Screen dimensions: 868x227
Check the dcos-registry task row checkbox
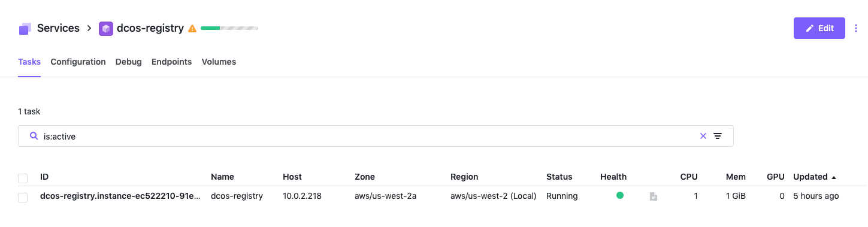(23, 197)
